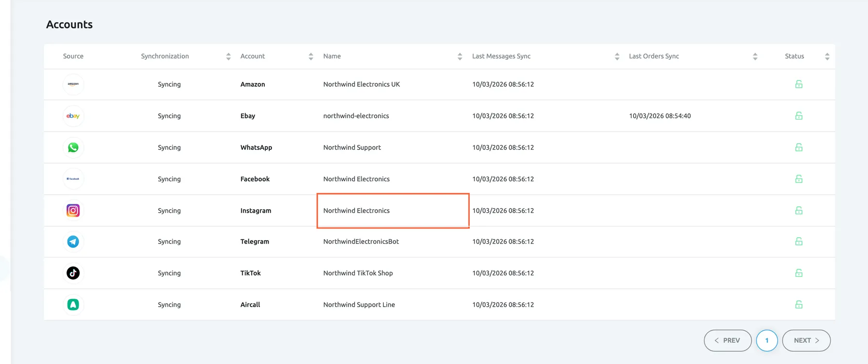Select page number 1
The height and width of the screenshot is (364, 868).
[x=767, y=340]
